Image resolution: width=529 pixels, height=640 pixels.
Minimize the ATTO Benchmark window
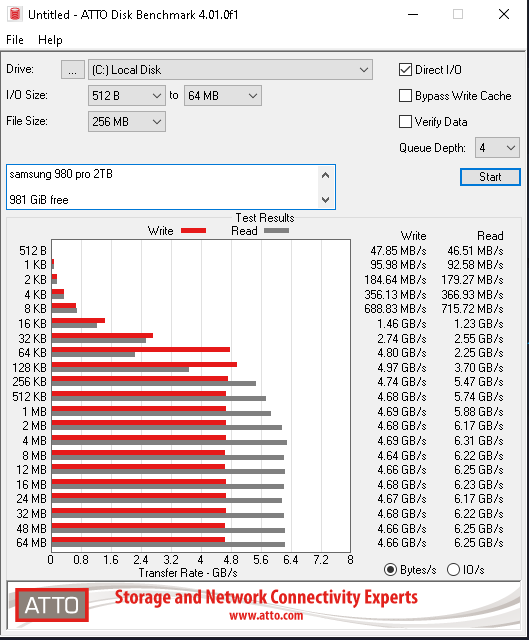[x=413, y=14]
